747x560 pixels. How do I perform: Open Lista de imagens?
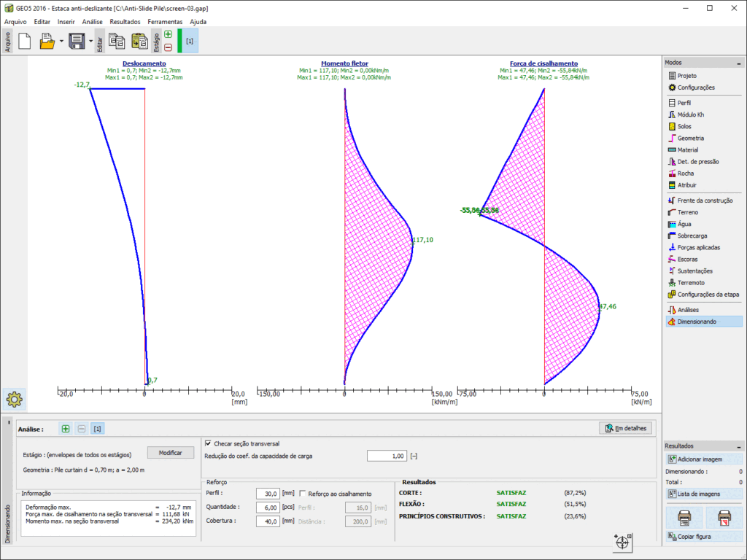[x=704, y=494]
